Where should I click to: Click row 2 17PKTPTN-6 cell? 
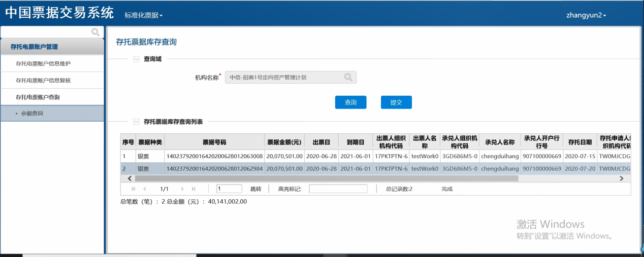click(391, 168)
